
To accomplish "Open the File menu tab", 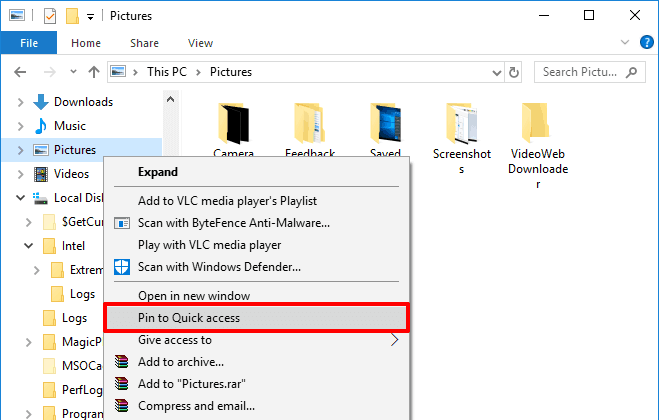I will 28,43.
